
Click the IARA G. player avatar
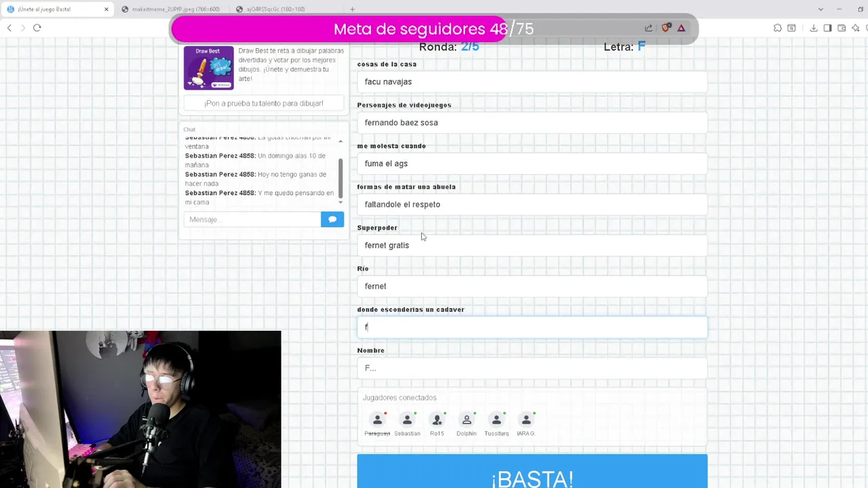click(526, 420)
